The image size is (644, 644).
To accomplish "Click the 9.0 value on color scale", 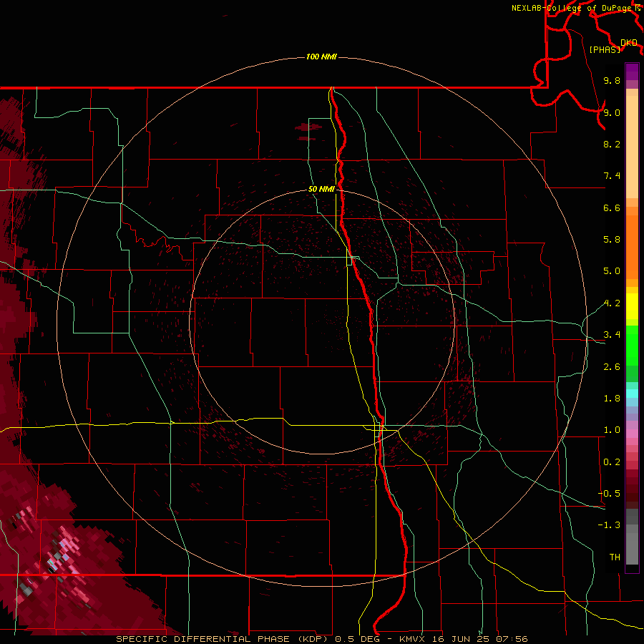I will pos(612,112).
